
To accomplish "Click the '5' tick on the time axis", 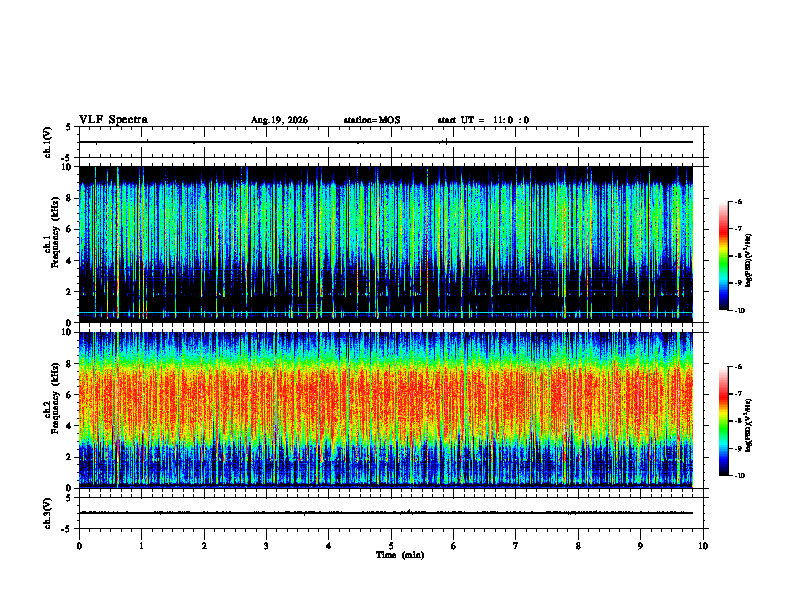I will click(391, 546).
